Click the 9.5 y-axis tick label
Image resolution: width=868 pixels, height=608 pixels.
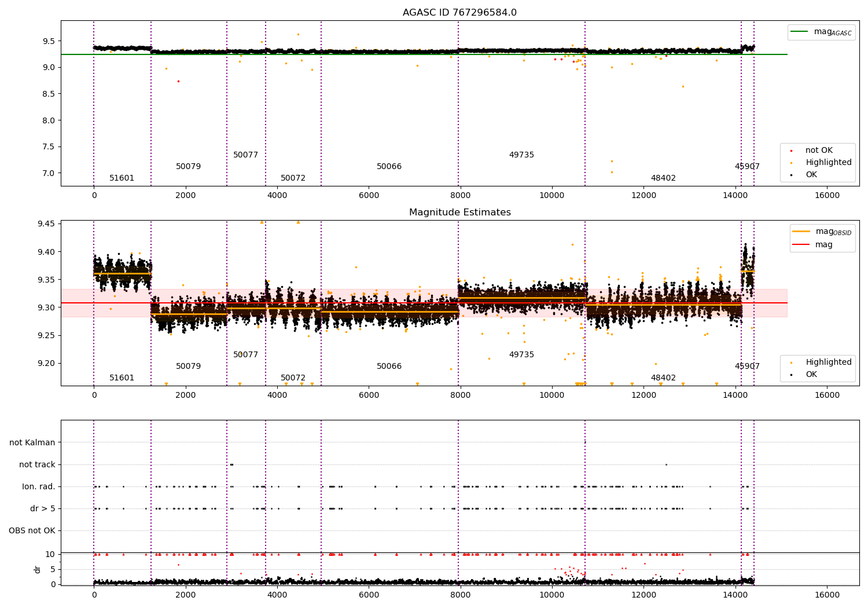[x=49, y=41]
